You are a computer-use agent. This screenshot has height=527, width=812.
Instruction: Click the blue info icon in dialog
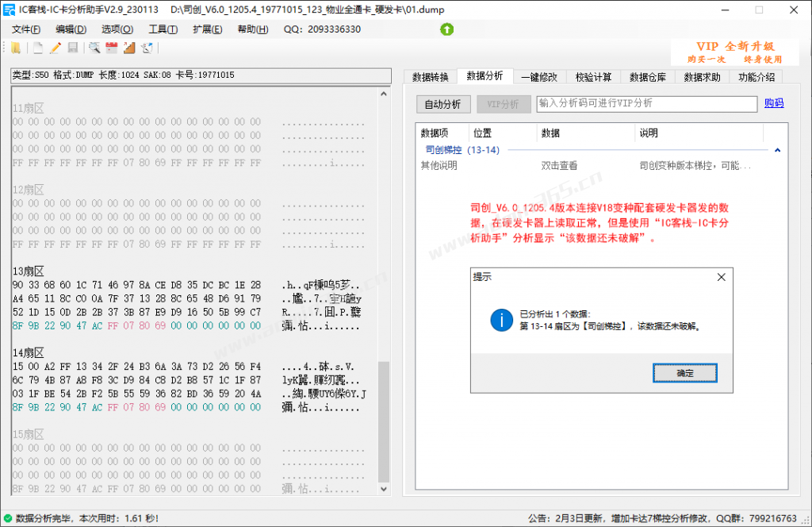501,320
